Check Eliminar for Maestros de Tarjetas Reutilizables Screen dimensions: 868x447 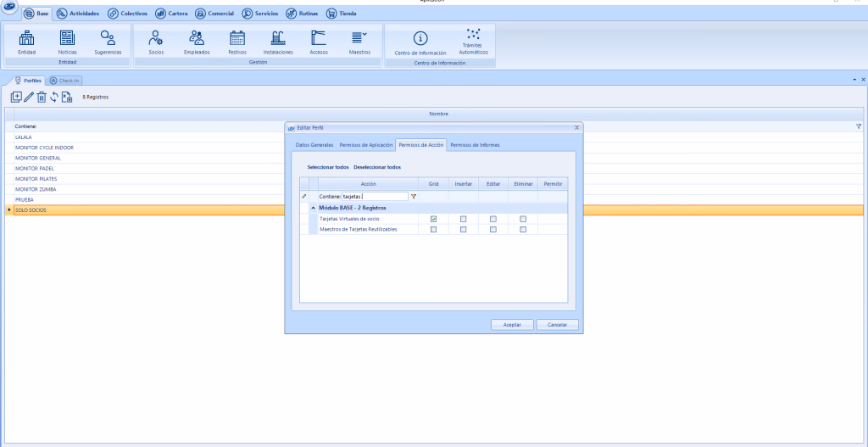click(523, 229)
